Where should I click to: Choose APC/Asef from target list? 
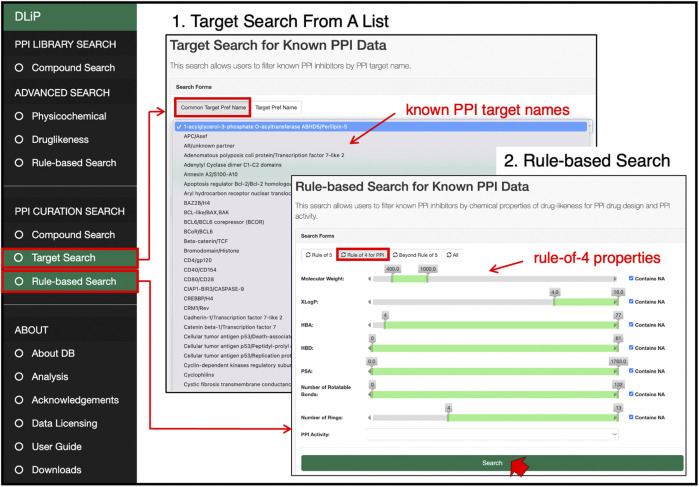196,136
